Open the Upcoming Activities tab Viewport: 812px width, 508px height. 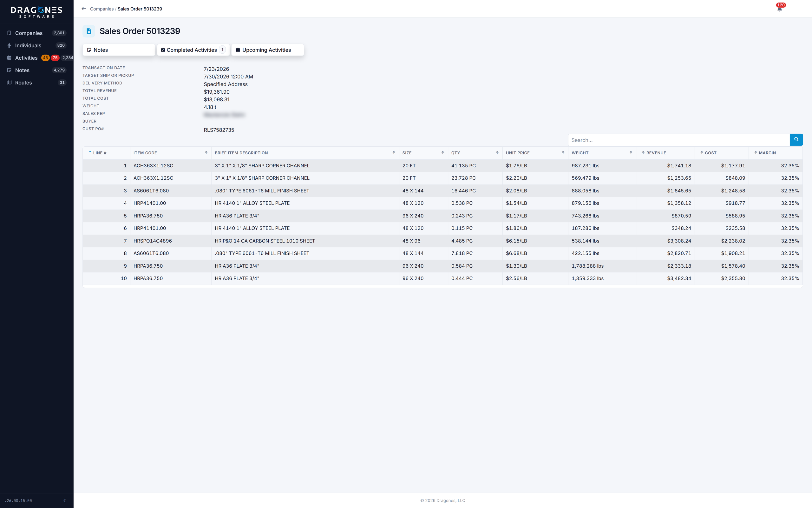point(267,50)
